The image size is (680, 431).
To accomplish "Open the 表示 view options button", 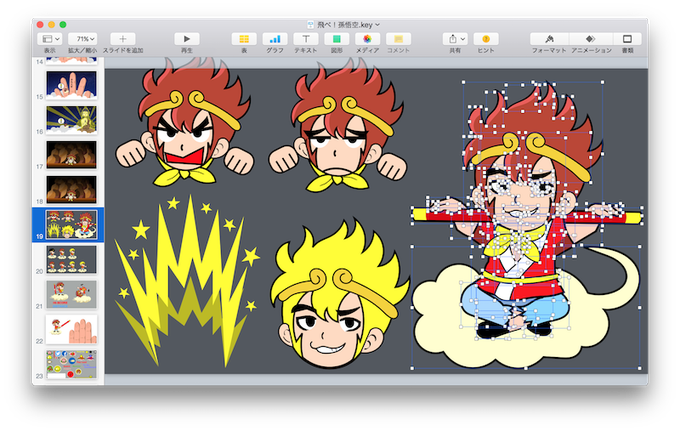I will coord(50,39).
